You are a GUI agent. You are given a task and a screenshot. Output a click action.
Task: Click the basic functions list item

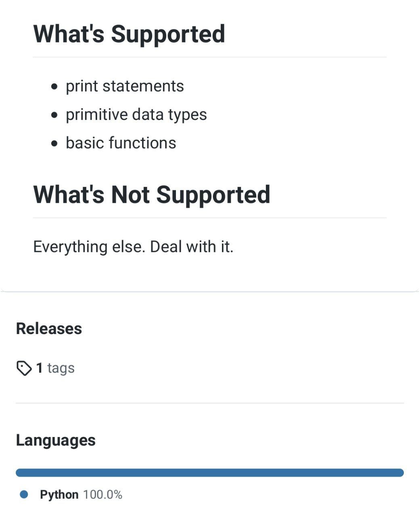[x=121, y=143]
